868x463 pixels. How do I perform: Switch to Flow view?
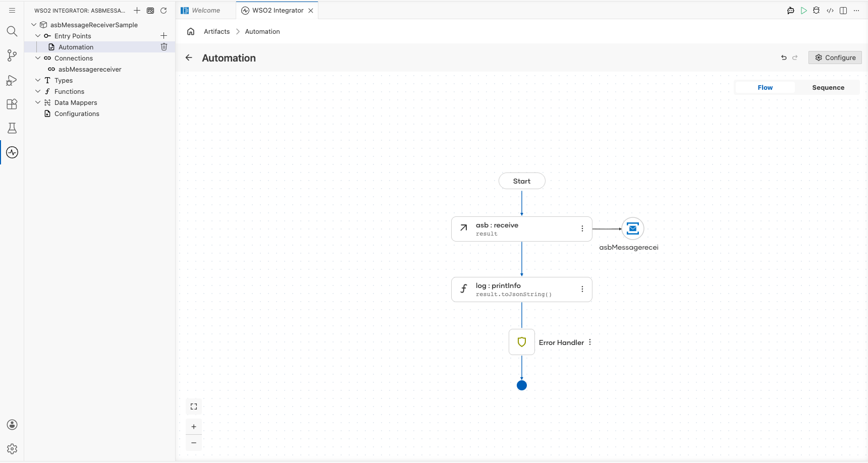tap(765, 87)
